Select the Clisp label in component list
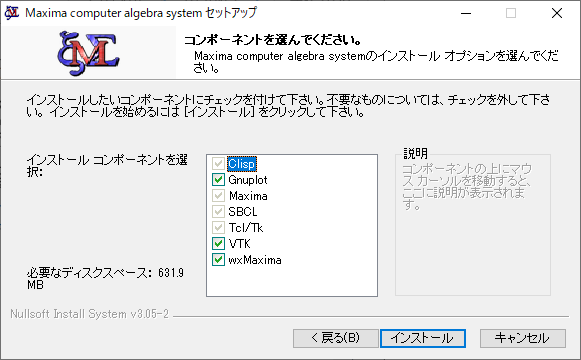Viewport: 581px width, 360px height. [x=242, y=164]
